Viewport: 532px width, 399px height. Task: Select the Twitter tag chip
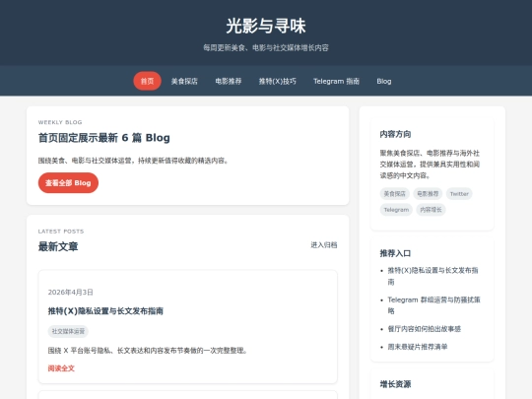click(x=459, y=194)
